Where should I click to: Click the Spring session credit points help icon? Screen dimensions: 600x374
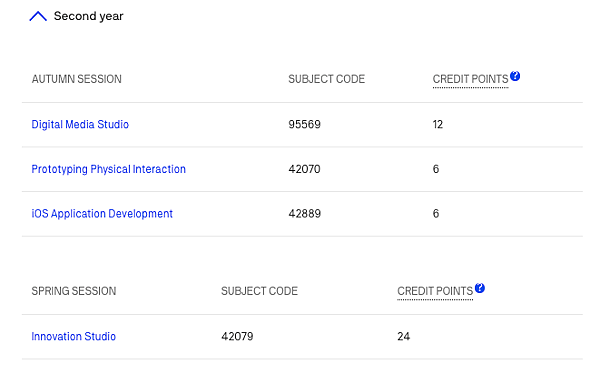tap(480, 288)
